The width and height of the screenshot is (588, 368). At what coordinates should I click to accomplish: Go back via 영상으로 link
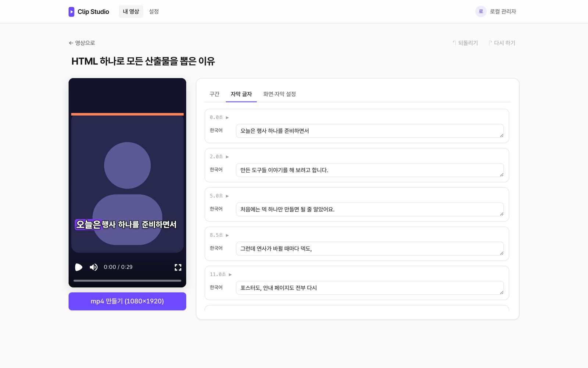click(82, 43)
